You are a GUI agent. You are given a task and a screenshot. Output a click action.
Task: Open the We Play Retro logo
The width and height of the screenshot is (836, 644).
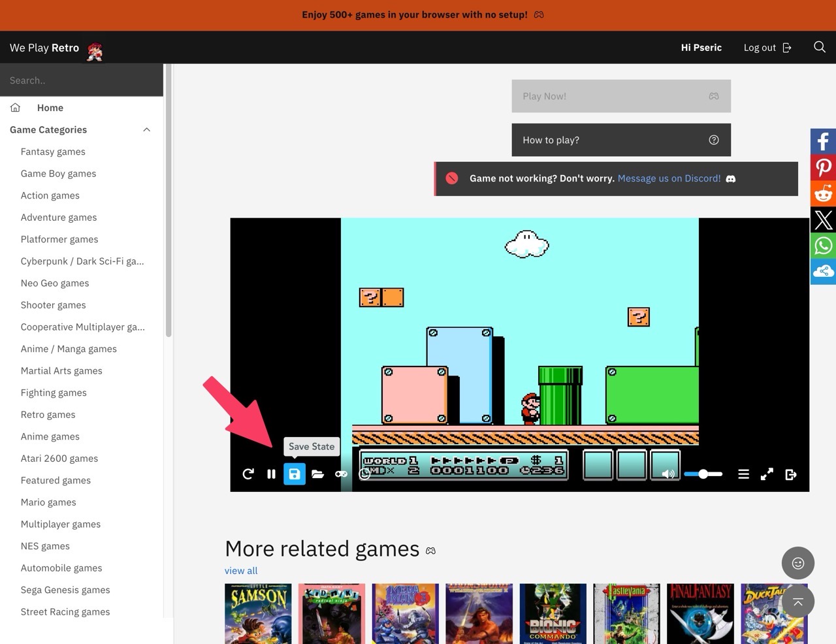[56, 49]
